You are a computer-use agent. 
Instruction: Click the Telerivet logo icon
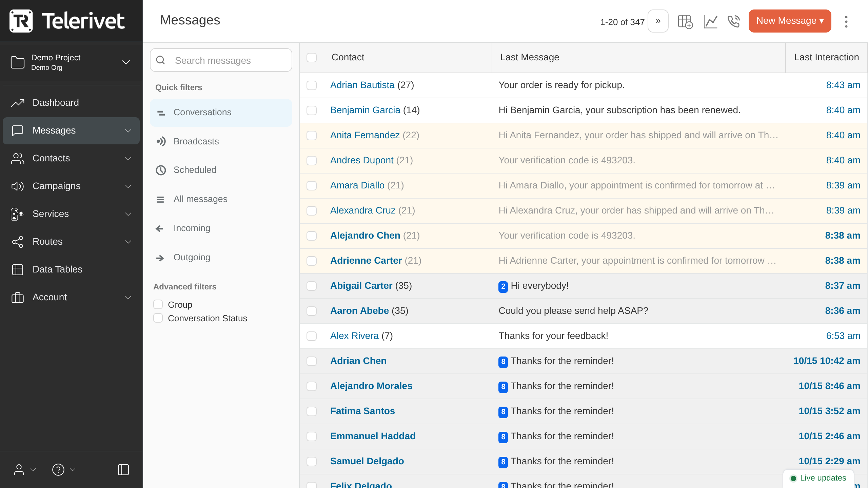click(21, 21)
